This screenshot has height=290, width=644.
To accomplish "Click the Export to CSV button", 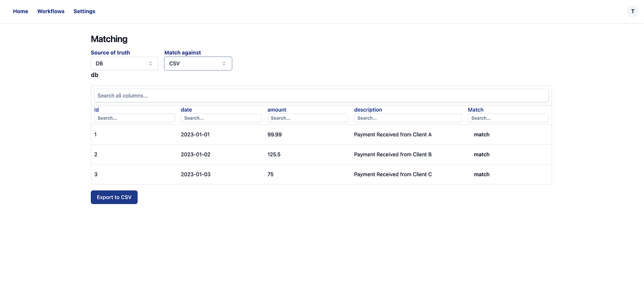I will pyautogui.click(x=114, y=197).
